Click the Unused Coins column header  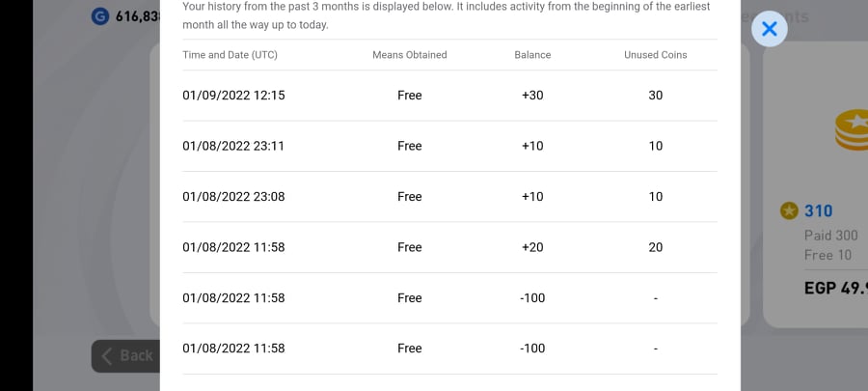click(x=656, y=55)
